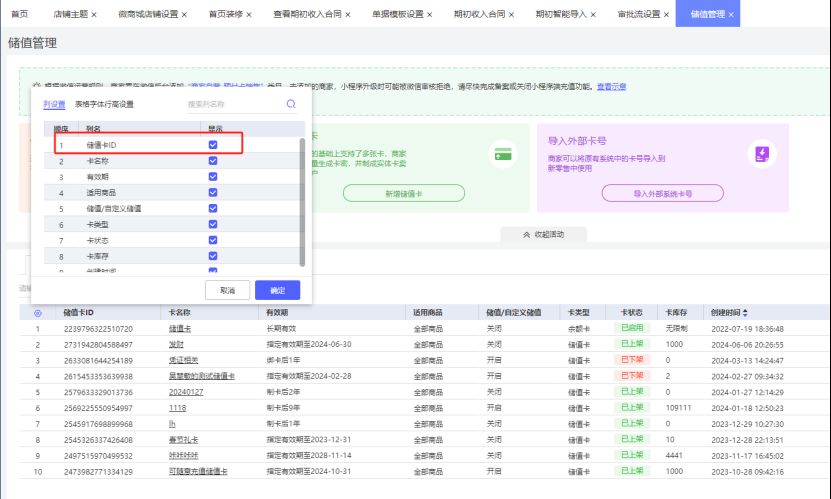Click the gear icon in table header

38,313
